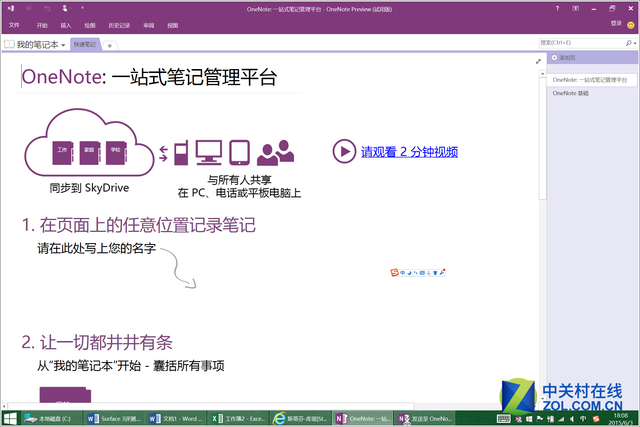The width and height of the screenshot is (640, 427).
Task: Open the touch keyboard tray icon
Action: (x=503, y=419)
